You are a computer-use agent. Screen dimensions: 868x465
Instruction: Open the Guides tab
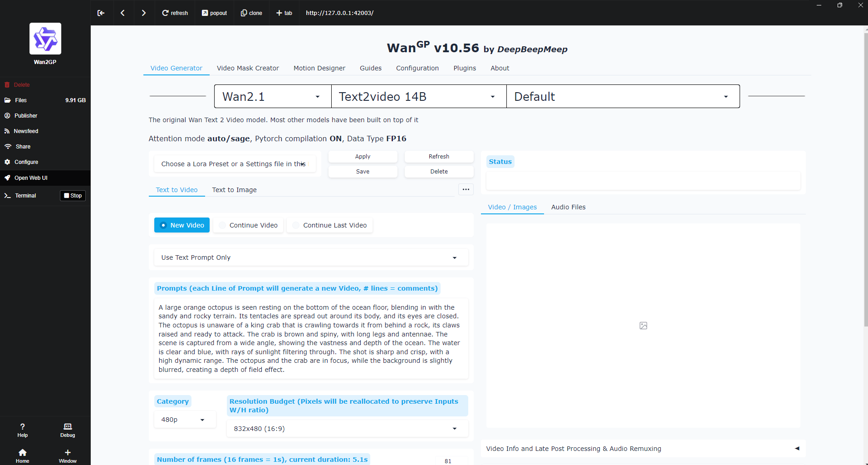(x=371, y=68)
